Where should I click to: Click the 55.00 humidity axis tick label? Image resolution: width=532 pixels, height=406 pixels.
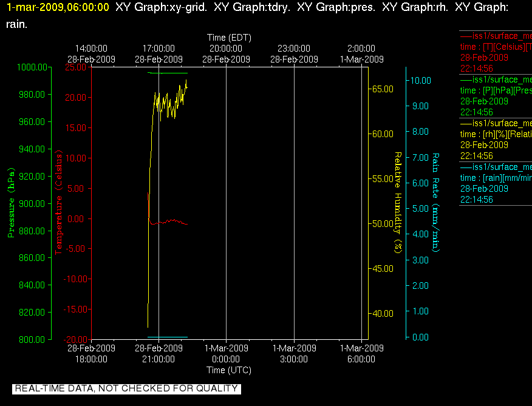click(383, 179)
